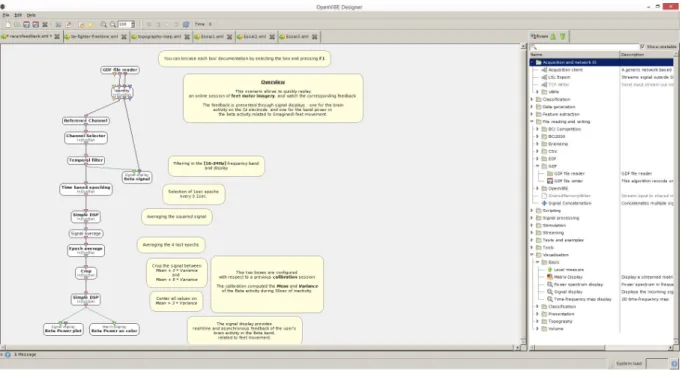The image size is (682, 371).
Task: Select the Level measure green icon
Action: [550, 270]
